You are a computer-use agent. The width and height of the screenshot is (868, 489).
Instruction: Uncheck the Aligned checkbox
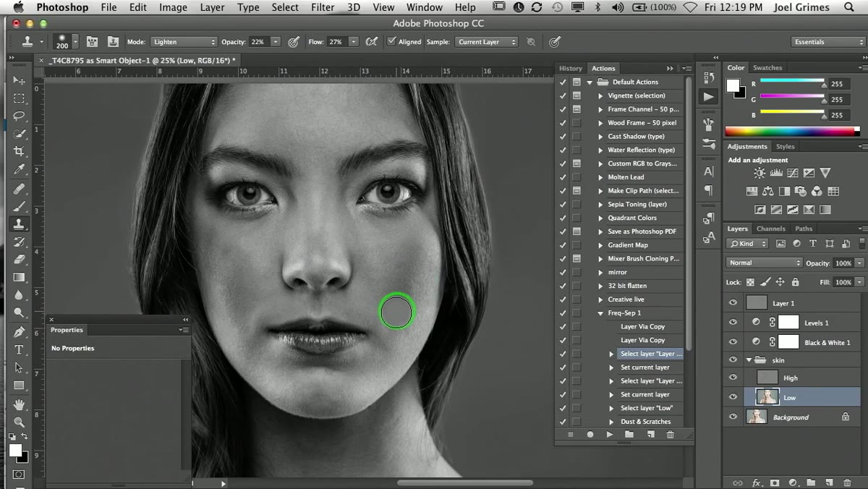coord(391,42)
